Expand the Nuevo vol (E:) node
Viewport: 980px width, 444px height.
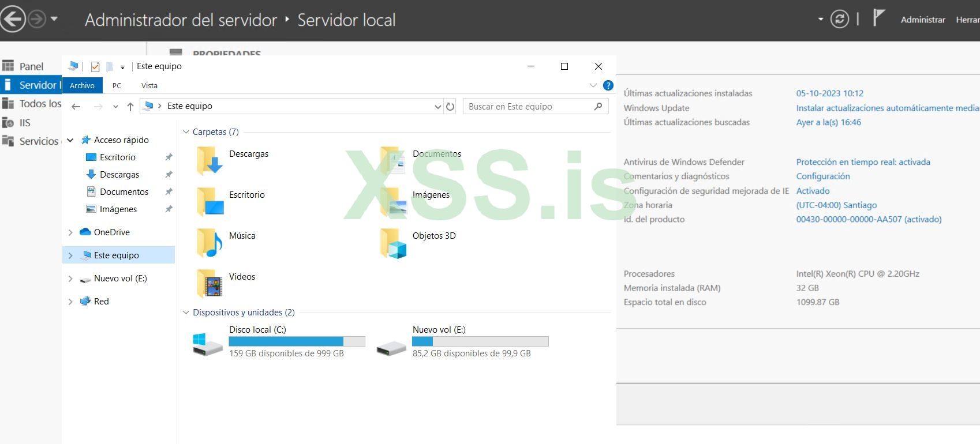[70, 279]
